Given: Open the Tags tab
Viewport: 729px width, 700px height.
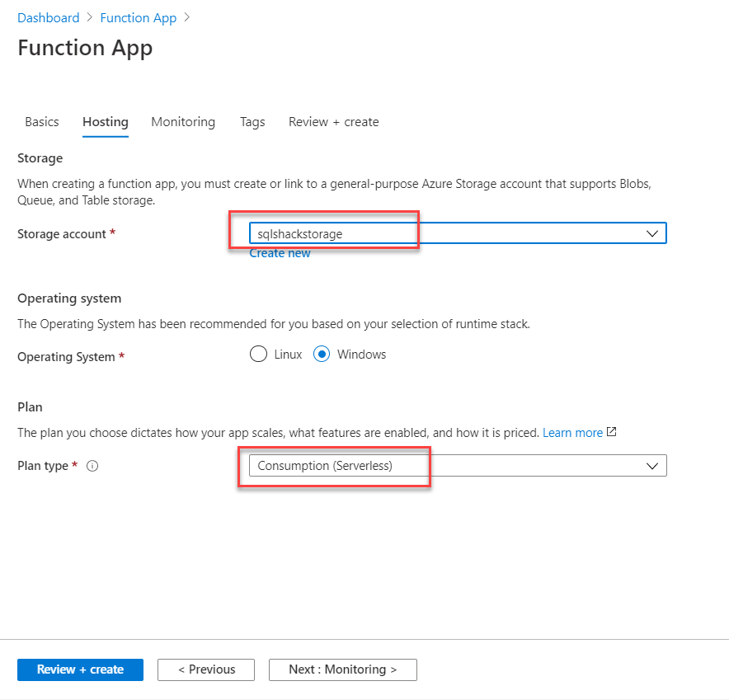Looking at the screenshot, I should point(252,122).
